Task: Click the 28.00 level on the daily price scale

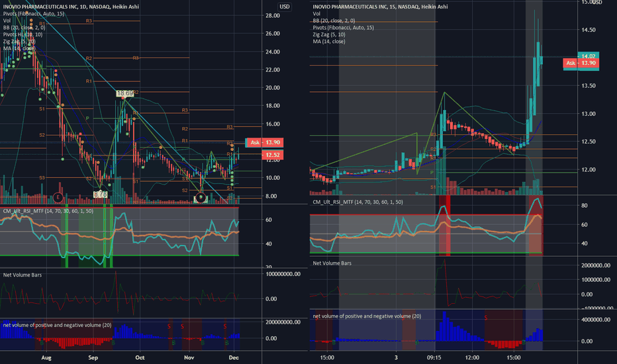Action: [273, 16]
